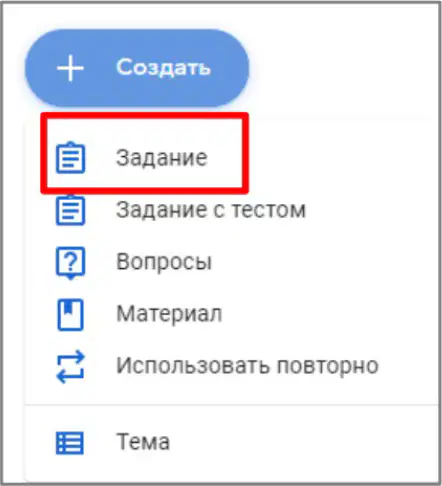
Task: Click the clipboard icon beside Задание
Action: click(70, 157)
